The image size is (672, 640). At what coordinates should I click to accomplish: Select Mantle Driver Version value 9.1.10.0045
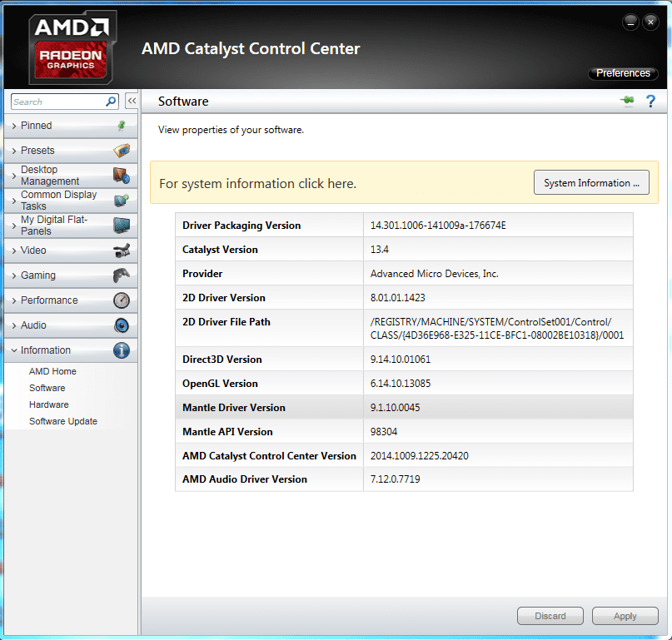click(x=396, y=408)
